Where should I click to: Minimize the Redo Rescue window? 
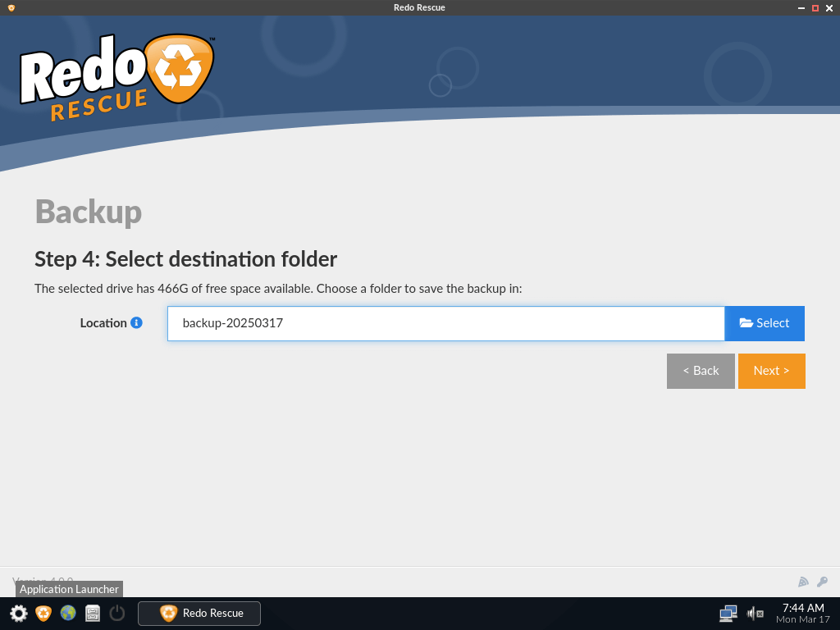tap(801, 8)
